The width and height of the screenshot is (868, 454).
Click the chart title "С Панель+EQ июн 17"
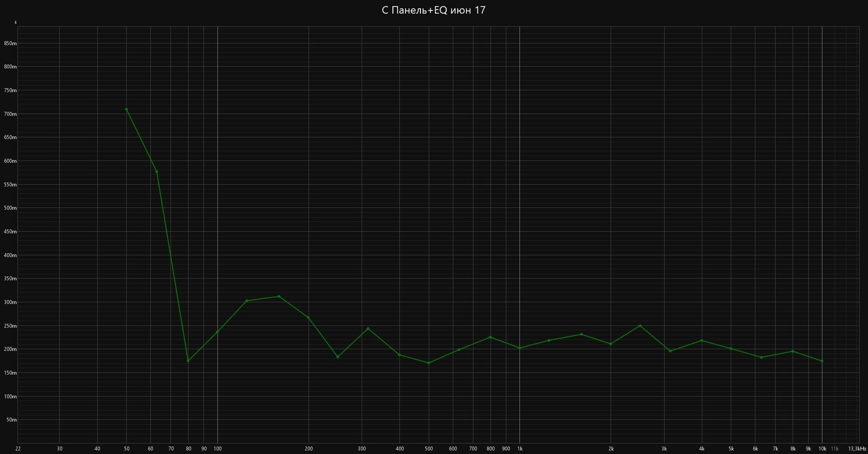[434, 10]
